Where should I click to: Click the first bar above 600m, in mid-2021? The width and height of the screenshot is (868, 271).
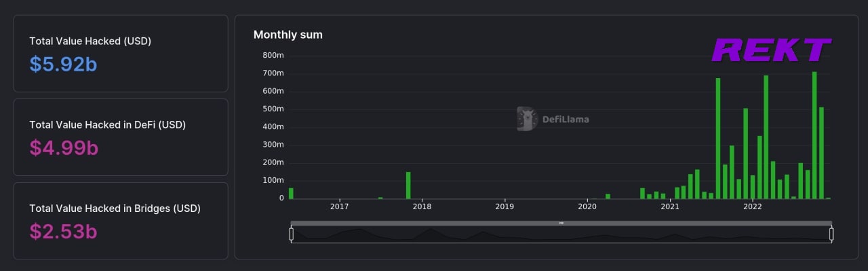(718, 139)
